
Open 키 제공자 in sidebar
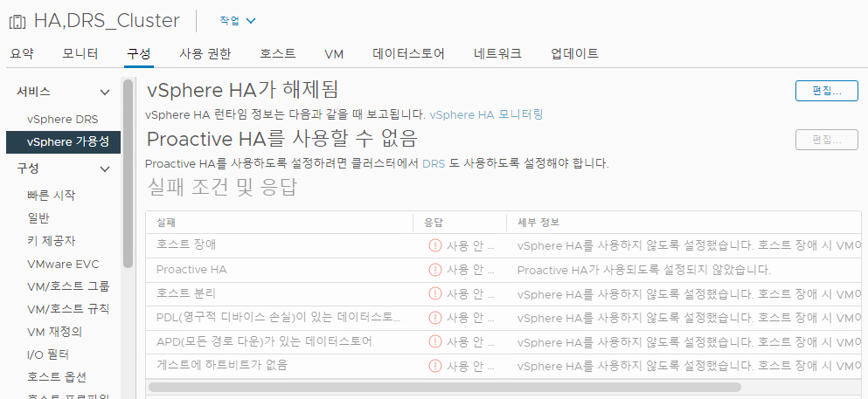(x=51, y=241)
